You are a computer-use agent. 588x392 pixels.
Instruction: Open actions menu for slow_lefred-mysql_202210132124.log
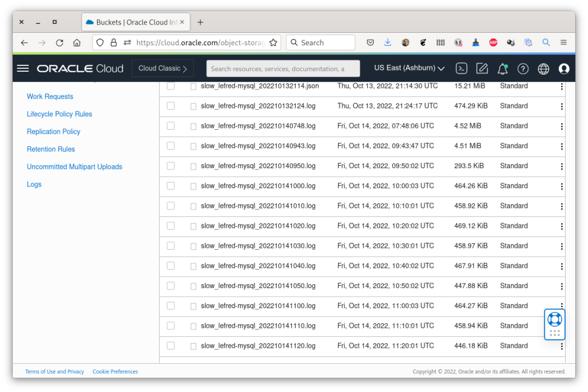coord(561,106)
